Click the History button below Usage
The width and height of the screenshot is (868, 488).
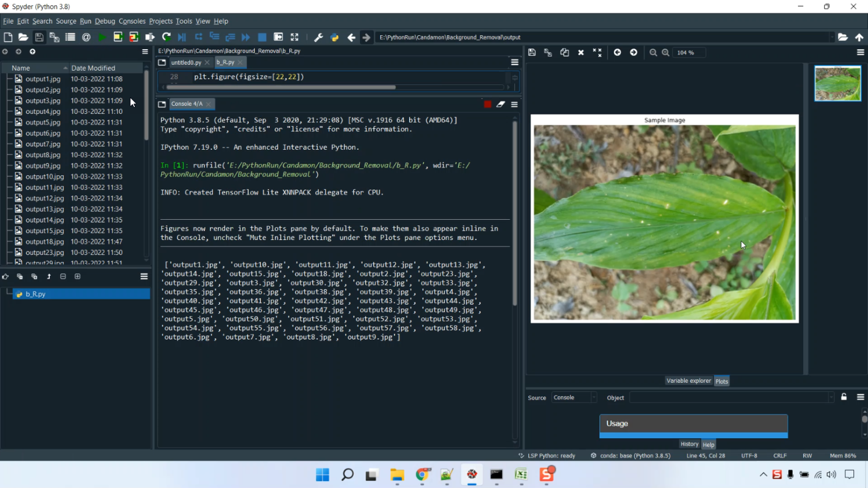(689, 444)
